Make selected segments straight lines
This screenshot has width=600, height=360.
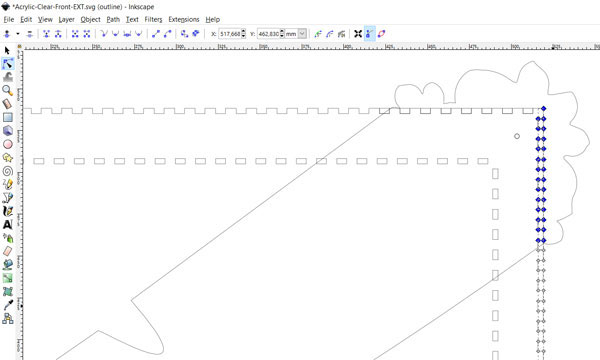(155, 34)
